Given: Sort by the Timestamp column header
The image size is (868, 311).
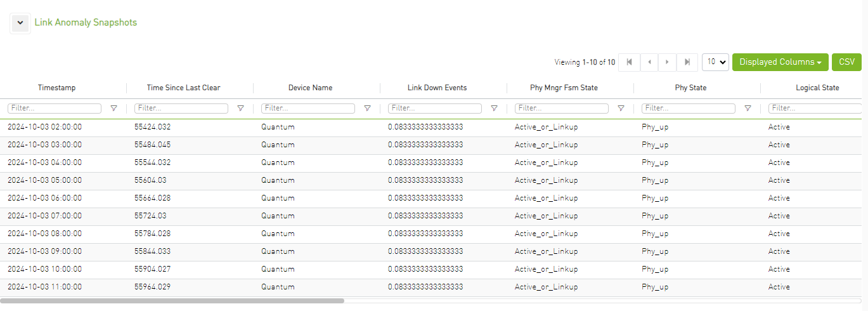Looking at the screenshot, I should pyautogui.click(x=56, y=88).
